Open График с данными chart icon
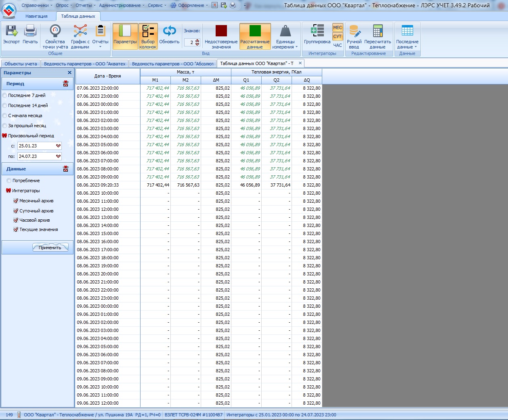This screenshot has width=508, height=420. [80, 31]
